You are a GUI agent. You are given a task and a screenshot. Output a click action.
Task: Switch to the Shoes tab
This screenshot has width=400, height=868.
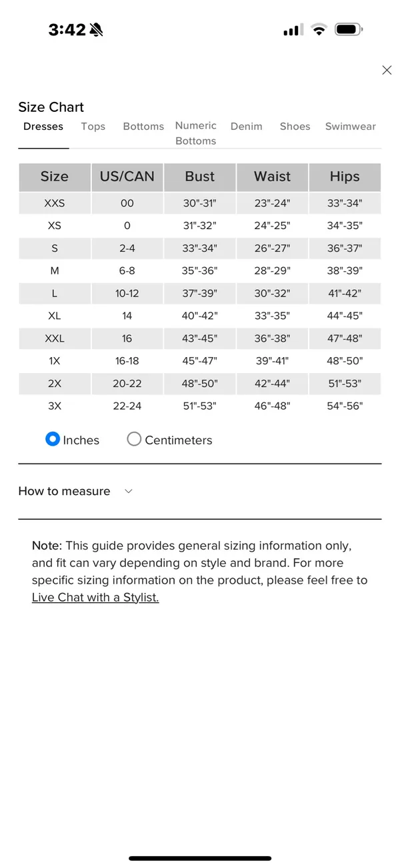click(x=295, y=126)
